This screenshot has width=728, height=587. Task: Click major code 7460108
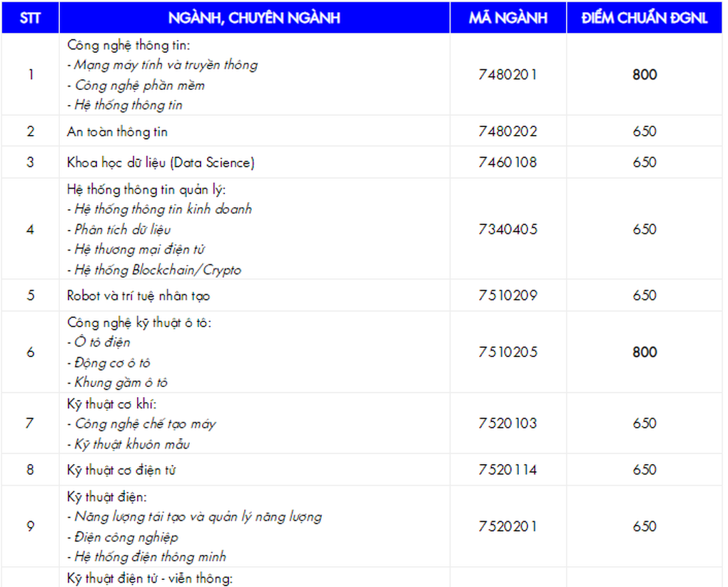point(508,163)
